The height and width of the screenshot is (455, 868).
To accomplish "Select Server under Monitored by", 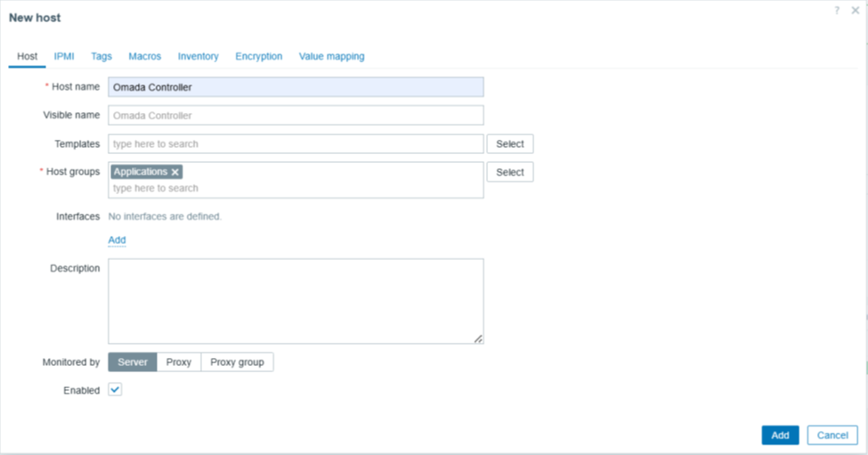I will pyautogui.click(x=133, y=362).
